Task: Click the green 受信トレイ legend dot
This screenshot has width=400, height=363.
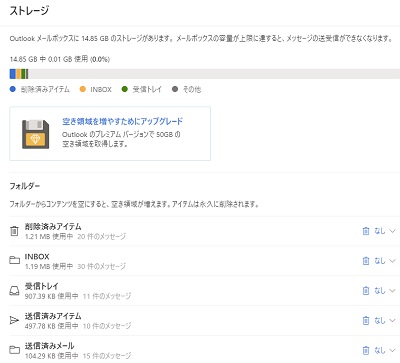Action: pos(125,89)
